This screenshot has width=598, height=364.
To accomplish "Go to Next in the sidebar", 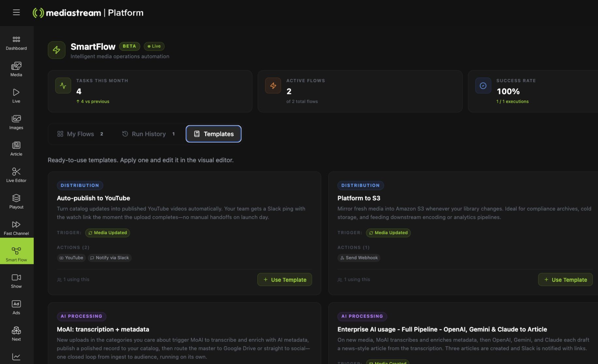I will point(16,334).
